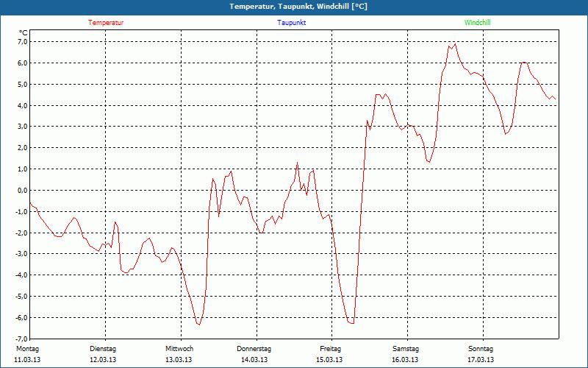The width and height of the screenshot is (588, 368).
Task: Click the date 16.03.13
Action: click(x=405, y=360)
